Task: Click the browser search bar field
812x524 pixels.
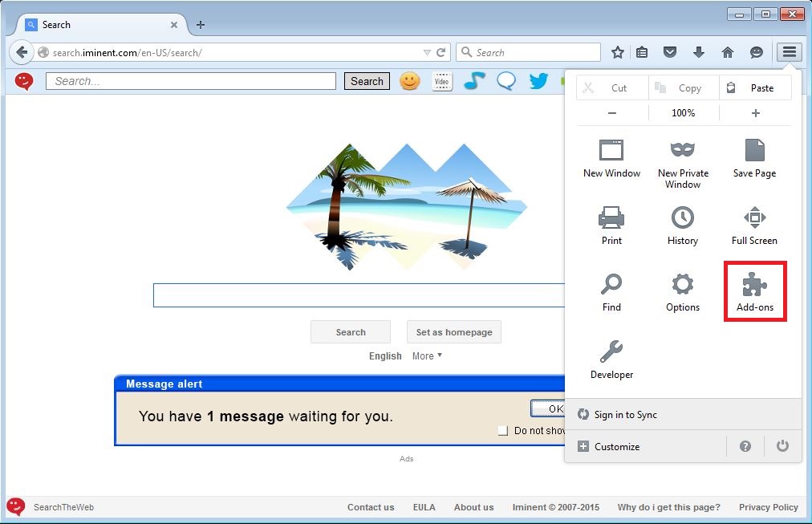Action: 528,52
